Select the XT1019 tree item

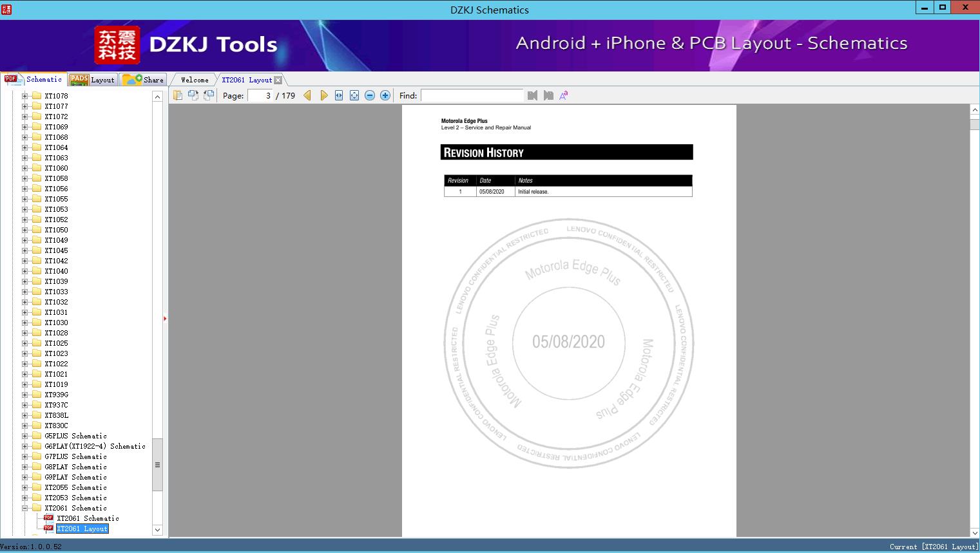tap(56, 384)
